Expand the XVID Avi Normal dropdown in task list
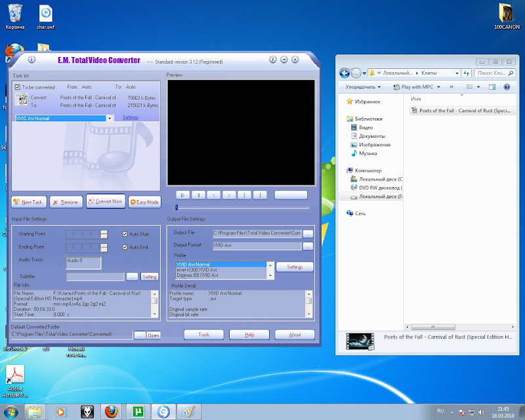The width and height of the screenshot is (525, 420). 109,118
